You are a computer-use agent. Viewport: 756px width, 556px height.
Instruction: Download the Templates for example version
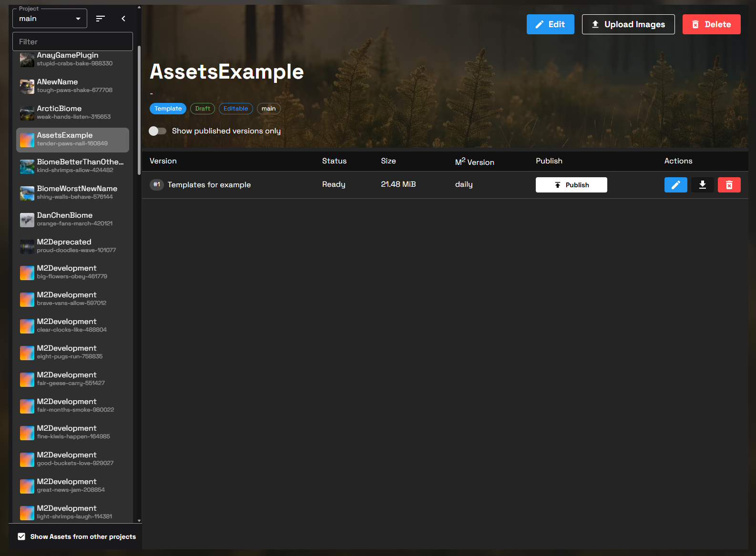(702, 185)
